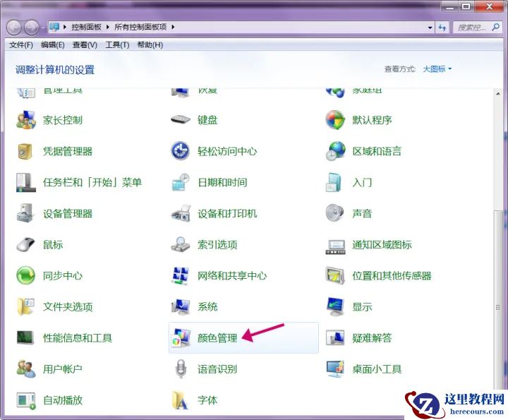Screen dimensions: 508x420
Task: Open the 用户帐户 link
Action: (63, 369)
